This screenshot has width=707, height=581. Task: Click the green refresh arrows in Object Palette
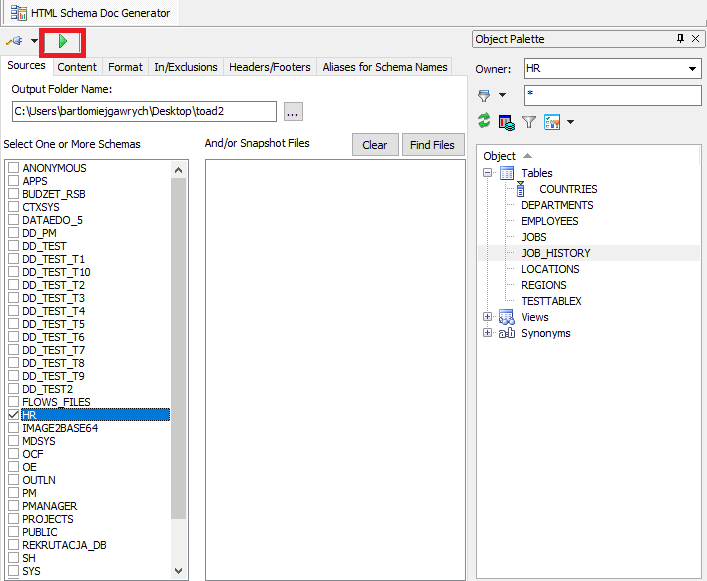(x=484, y=121)
